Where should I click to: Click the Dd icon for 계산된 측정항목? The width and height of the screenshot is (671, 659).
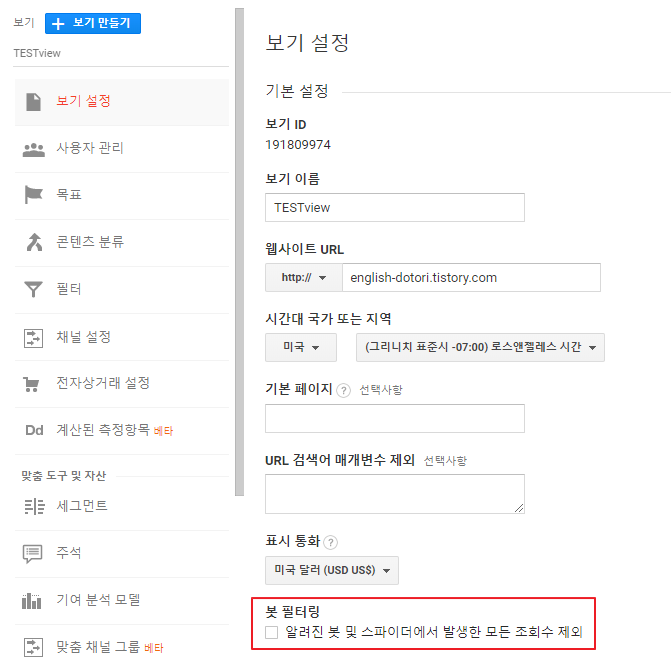pyautogui.click(x=34, y=430)
